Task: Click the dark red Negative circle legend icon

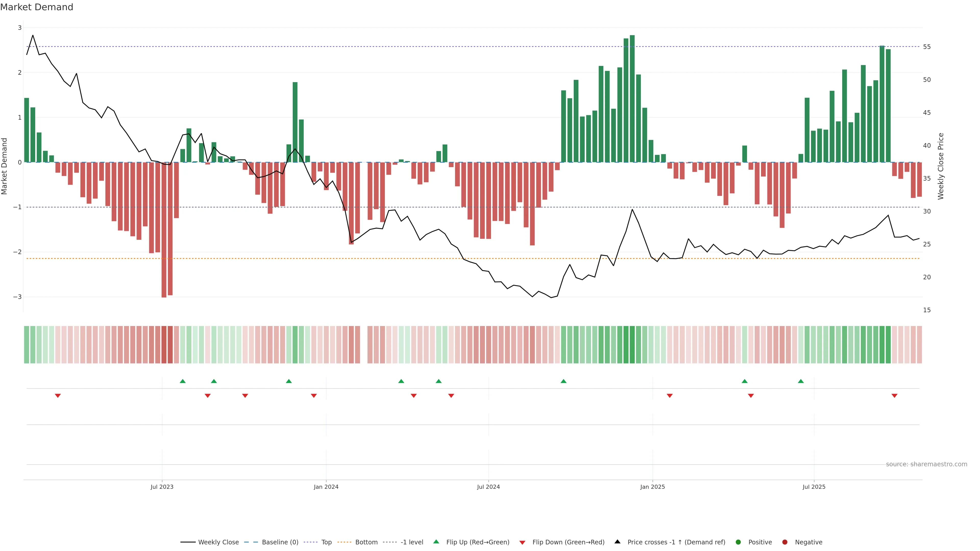Action: point(785,542)
